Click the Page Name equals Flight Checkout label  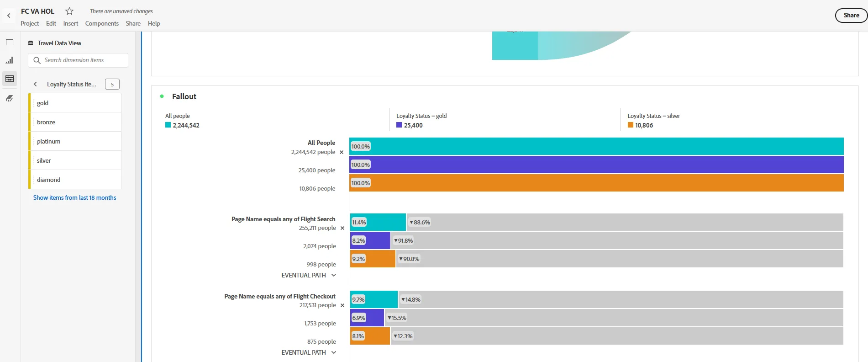click(279, 296)
